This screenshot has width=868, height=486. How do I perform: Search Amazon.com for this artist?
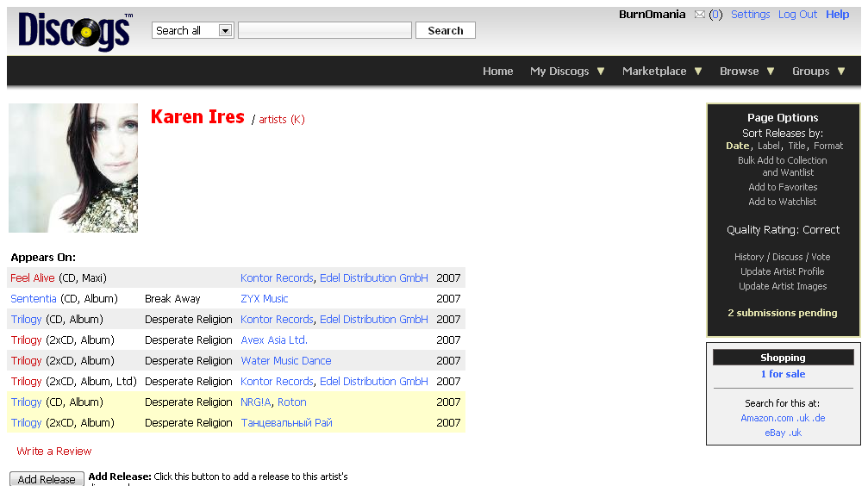(767, 418)
